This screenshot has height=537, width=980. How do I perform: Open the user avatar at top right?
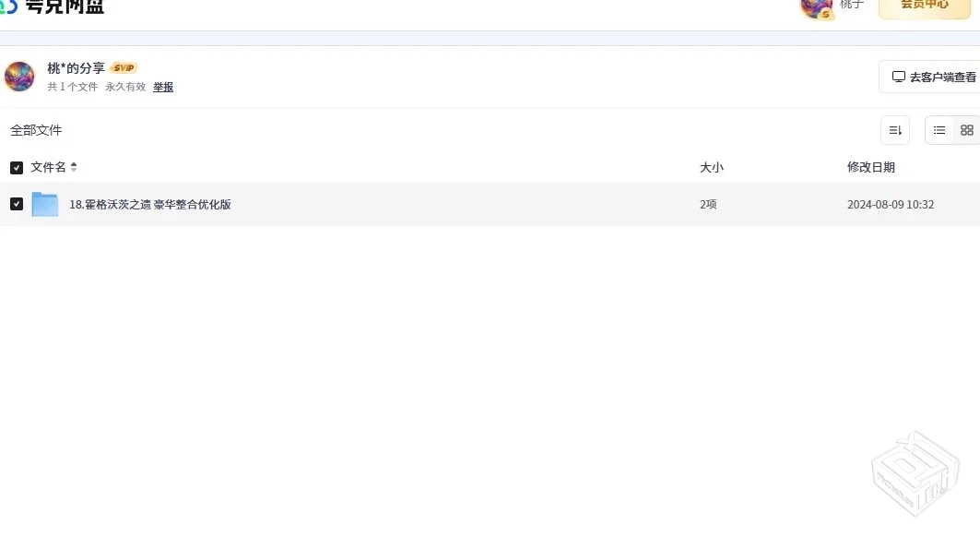(816, 6)
